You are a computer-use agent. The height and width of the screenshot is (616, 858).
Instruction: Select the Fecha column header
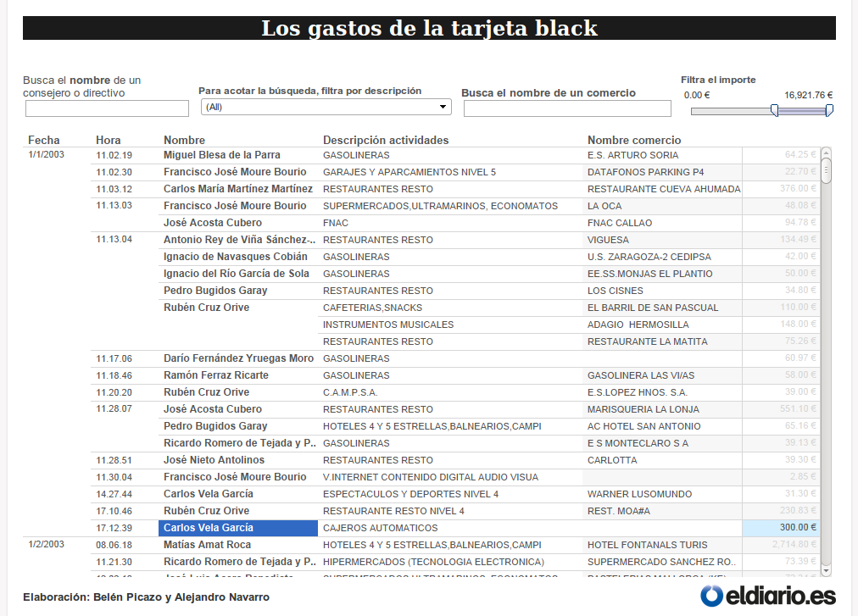pyautogui.click(x=44, y=140)
